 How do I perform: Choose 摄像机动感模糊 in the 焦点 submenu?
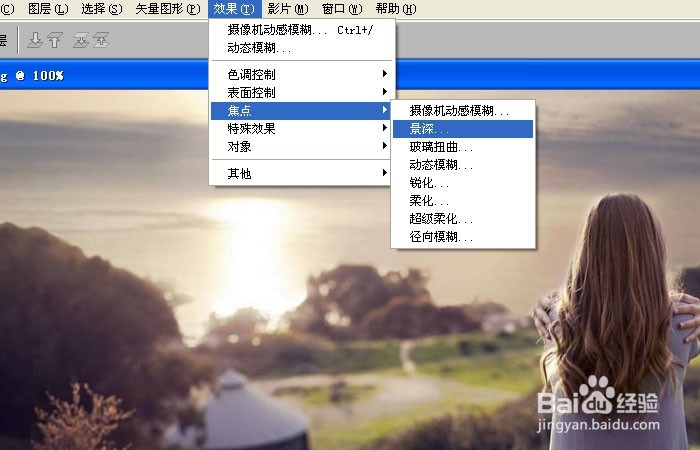463,111
